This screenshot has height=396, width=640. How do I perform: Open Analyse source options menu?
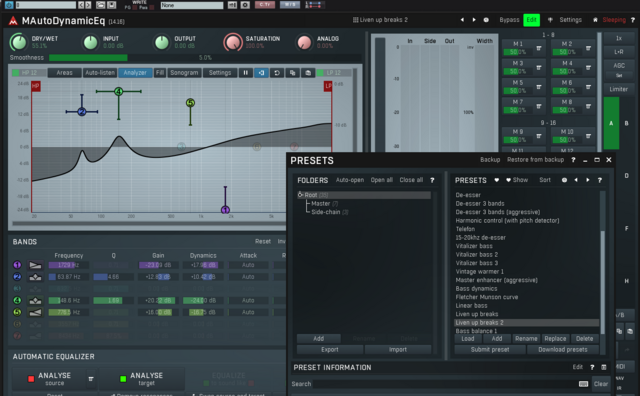pyautogui.click(x=91, y=379)
